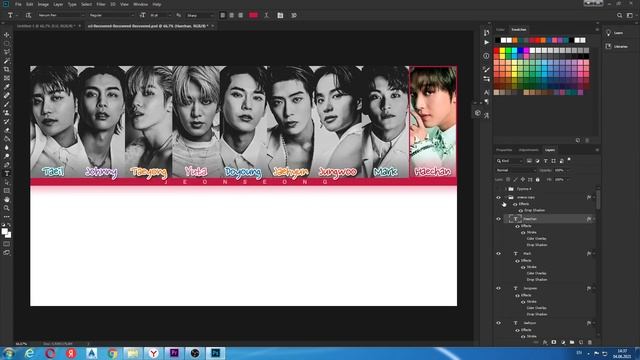640x360 pixels.
Task: Open the Learn panel button
Action: click(x=615, y=33)
